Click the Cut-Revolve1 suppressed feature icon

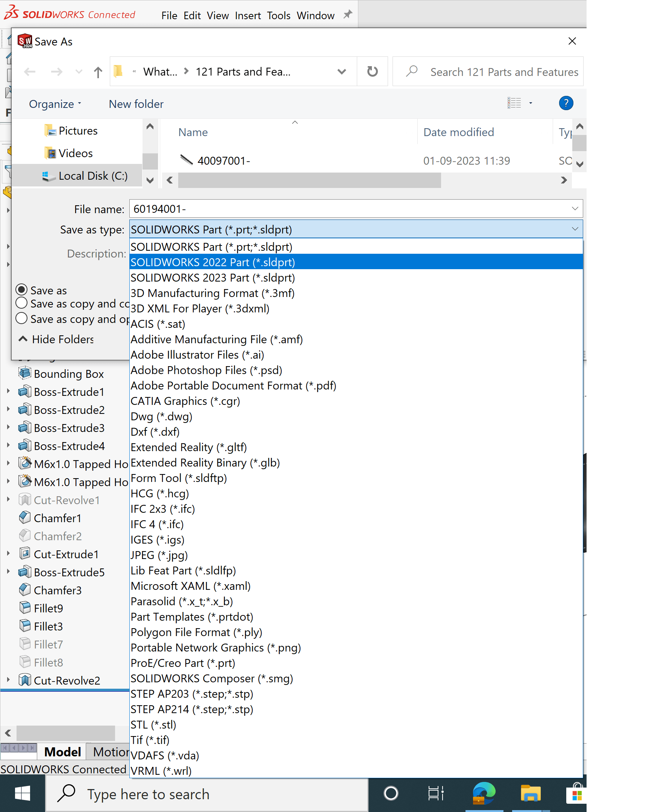click(25, 499)
